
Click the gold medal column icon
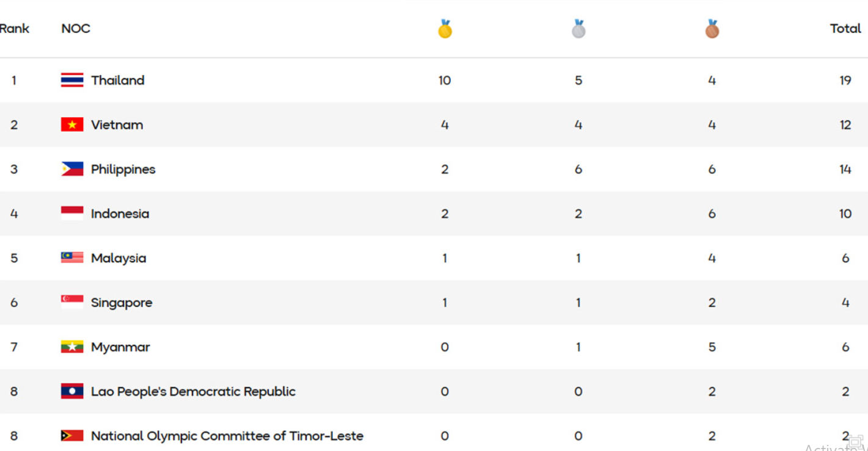(x=445, y=29)
